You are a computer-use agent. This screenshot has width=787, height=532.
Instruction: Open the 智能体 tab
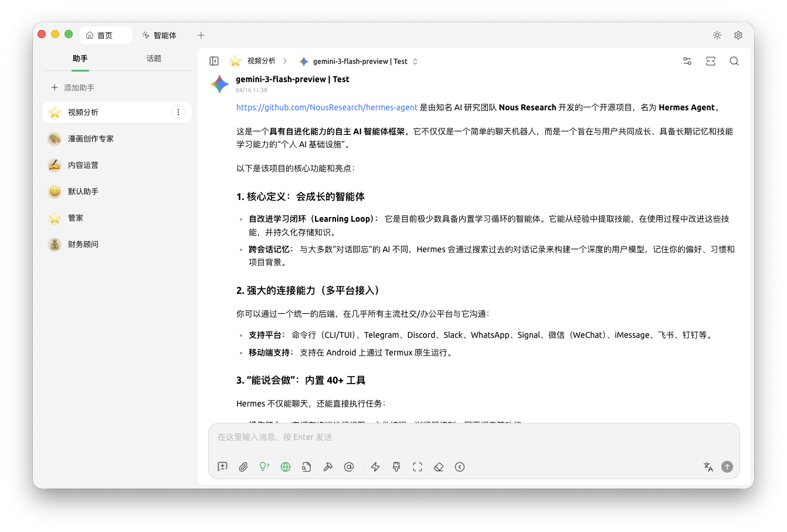(x=160, y=35)
